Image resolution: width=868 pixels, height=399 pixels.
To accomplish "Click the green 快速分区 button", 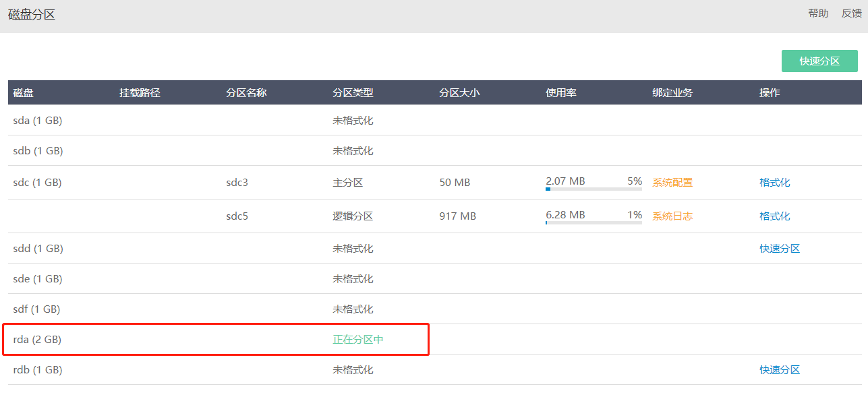I will coord(819,61).
